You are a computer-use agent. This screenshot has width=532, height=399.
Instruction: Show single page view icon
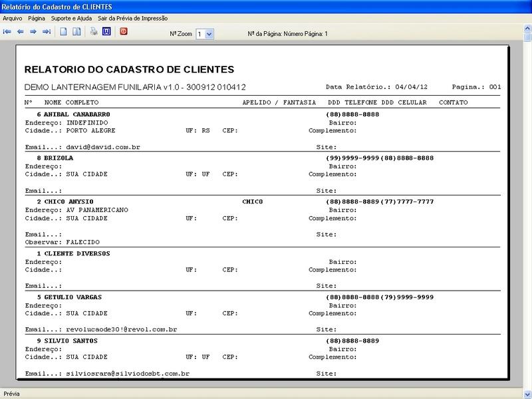pos(63,32)
